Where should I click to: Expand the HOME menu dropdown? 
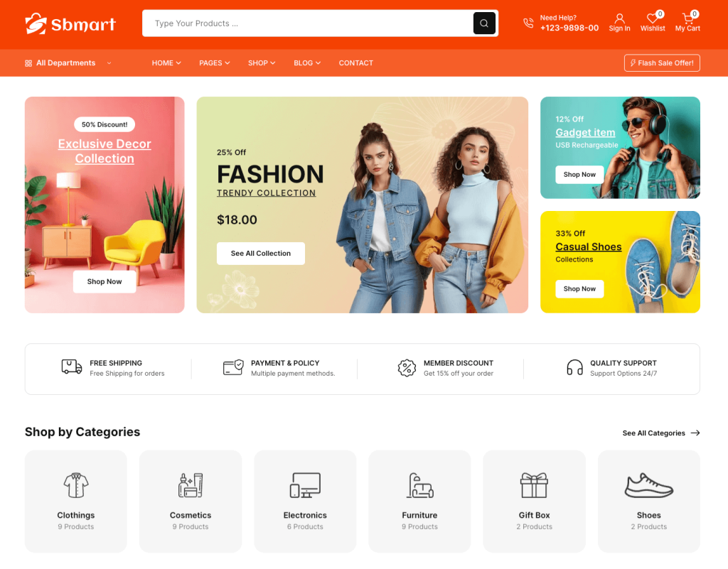(166, 63)
